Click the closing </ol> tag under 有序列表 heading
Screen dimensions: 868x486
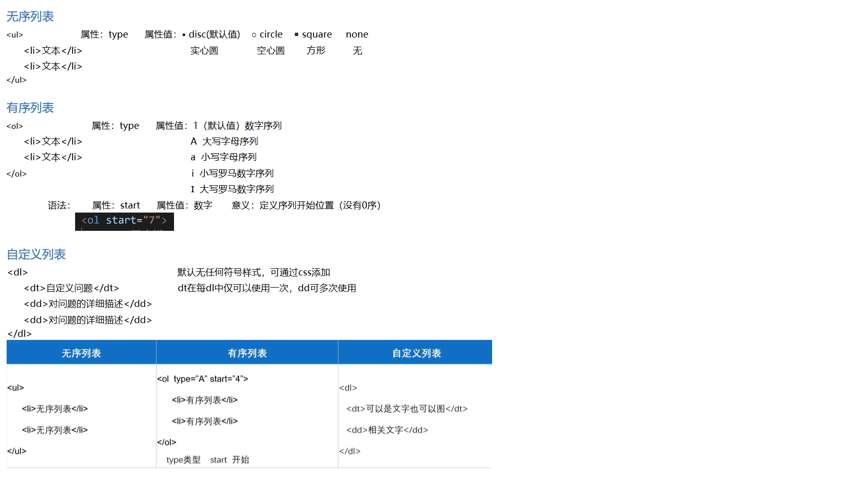coord(16,173)
